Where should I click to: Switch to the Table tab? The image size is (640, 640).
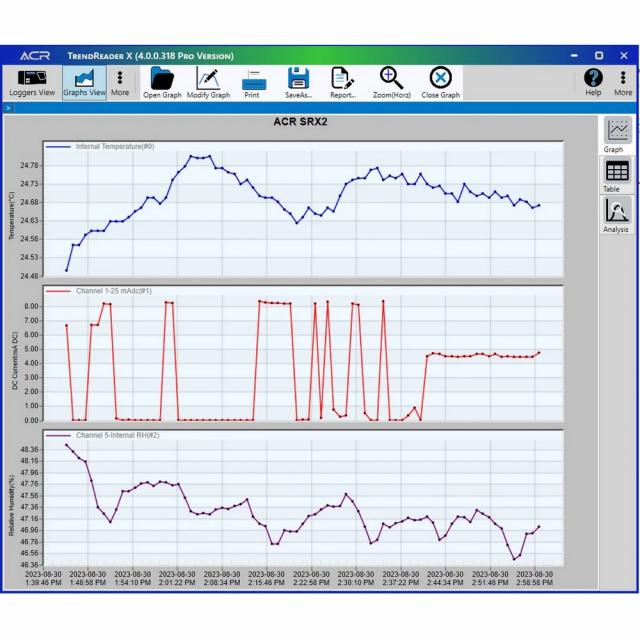(x=616, y=175)
